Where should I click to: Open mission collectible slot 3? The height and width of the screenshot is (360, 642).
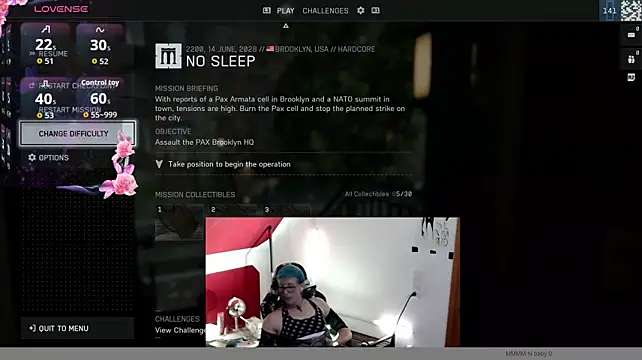click(x=286, y=211)
